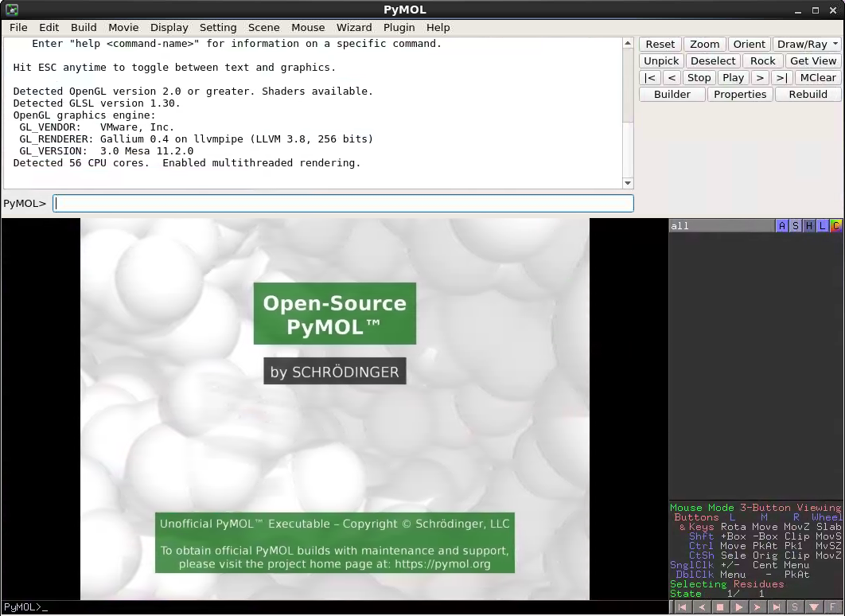Click the Get View button

pyautogui.click(x=812, y=60)
